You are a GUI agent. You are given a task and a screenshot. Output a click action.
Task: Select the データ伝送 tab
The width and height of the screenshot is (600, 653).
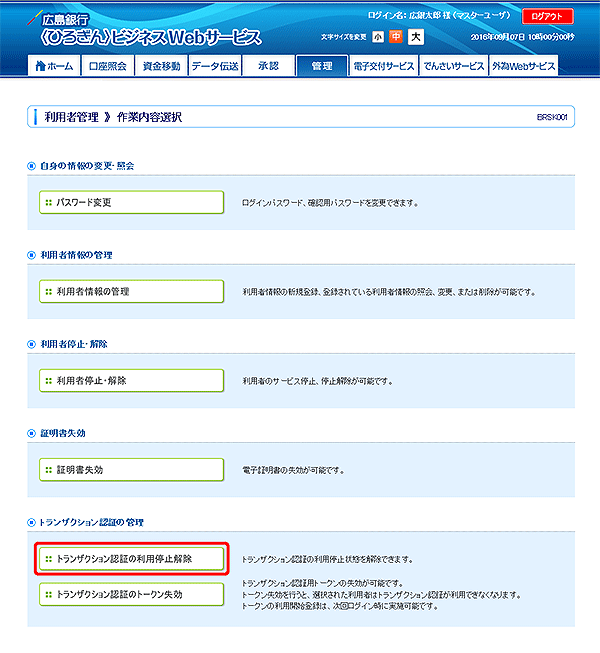(215, 66)
